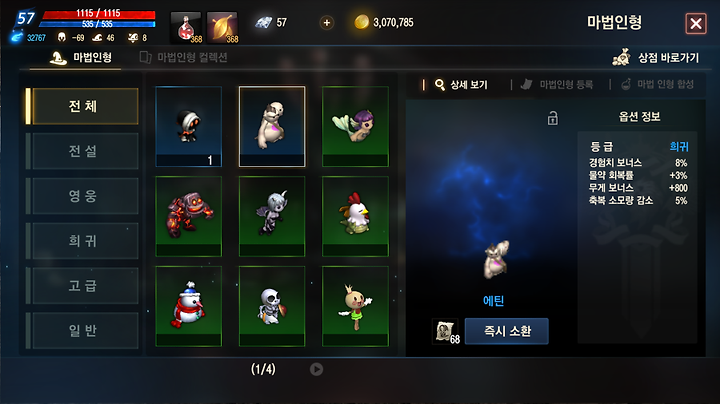Image resolution: width=720 pixels, height=404 pixels.
Task: Click the summon scroll icon showing 68
Action: coord(445,331)
